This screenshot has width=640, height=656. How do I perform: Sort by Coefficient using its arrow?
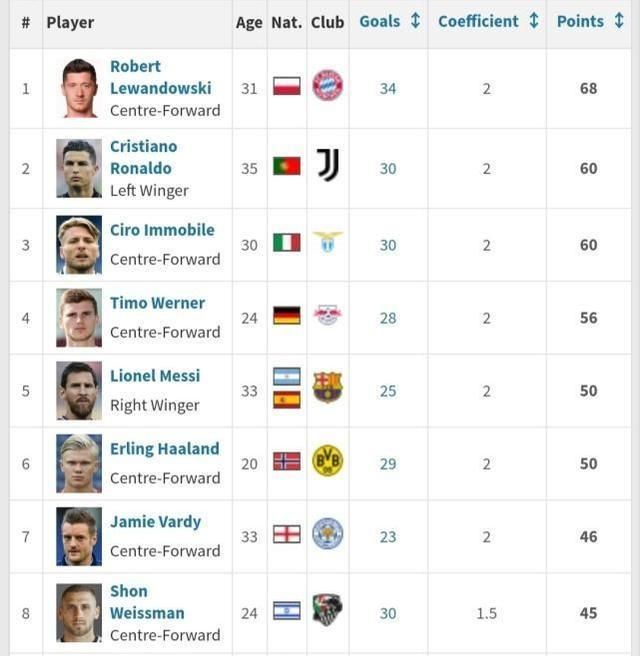(534, 20)
